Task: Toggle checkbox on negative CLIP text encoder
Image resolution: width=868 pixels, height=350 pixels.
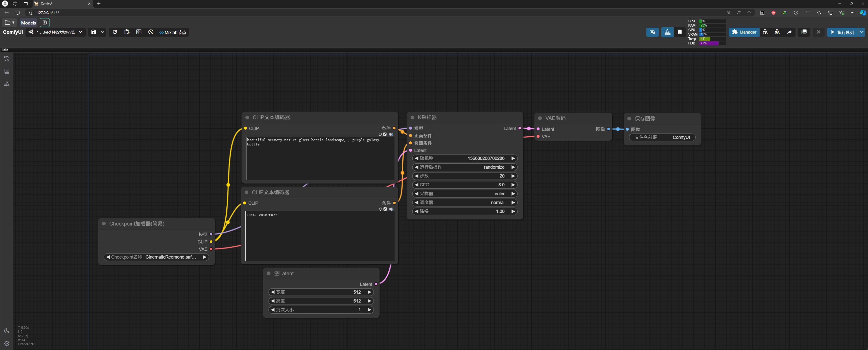Action: pos(385,209)
